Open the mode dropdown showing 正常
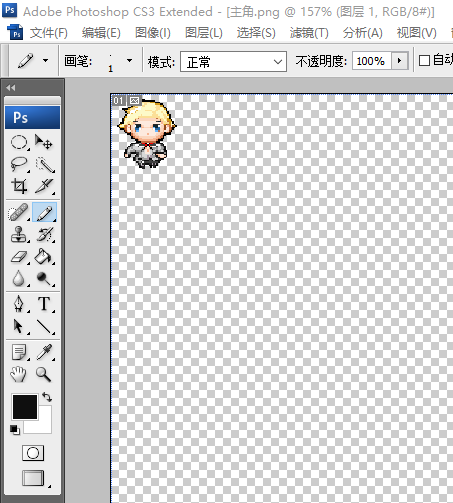 click(x=233, y=61)
